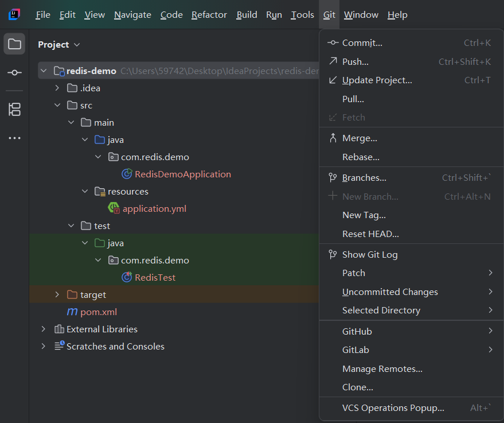
Task: Select pom.xml in project tree
Action: click(99, 312)
